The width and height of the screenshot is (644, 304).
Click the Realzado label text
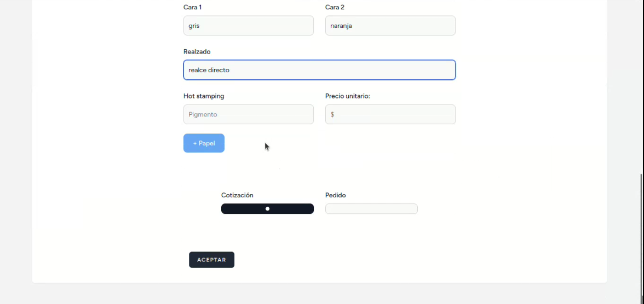tap(197, 52)
